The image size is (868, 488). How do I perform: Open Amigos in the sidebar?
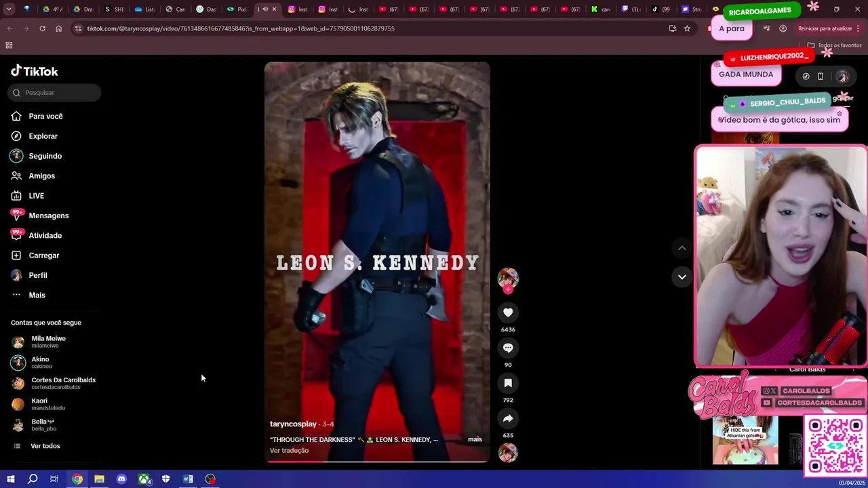(33, 176)
